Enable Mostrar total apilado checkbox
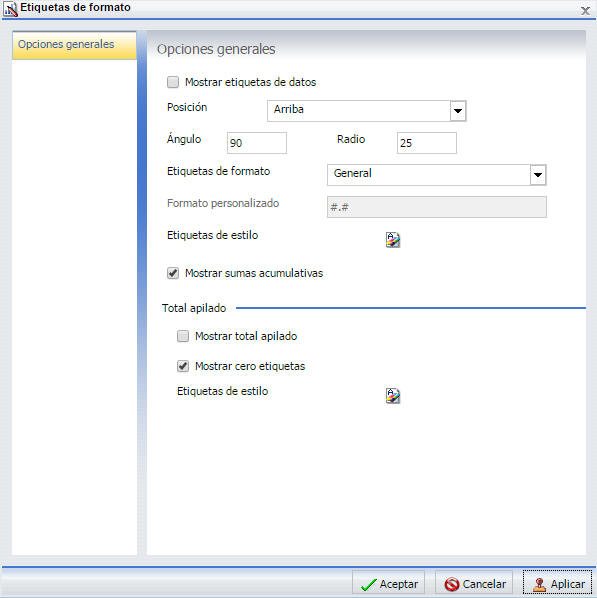The width and height of the screenshot is (597, 598). tap(183, 336)
